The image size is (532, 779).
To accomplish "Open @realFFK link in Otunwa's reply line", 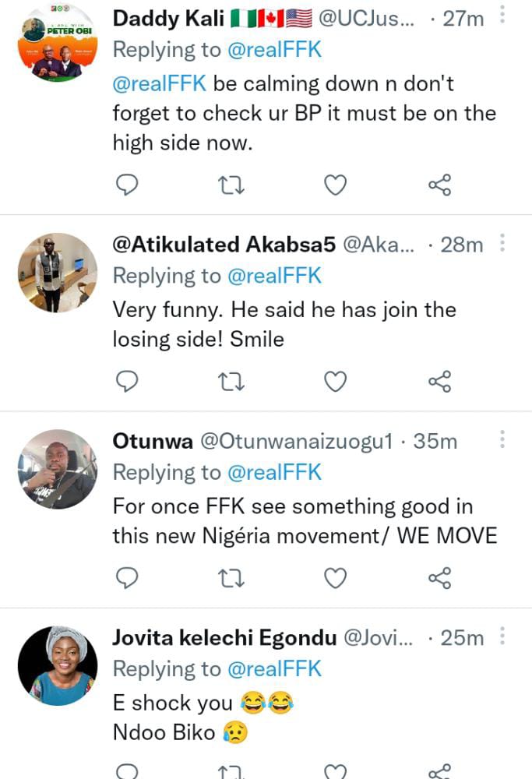I will 274,472.
